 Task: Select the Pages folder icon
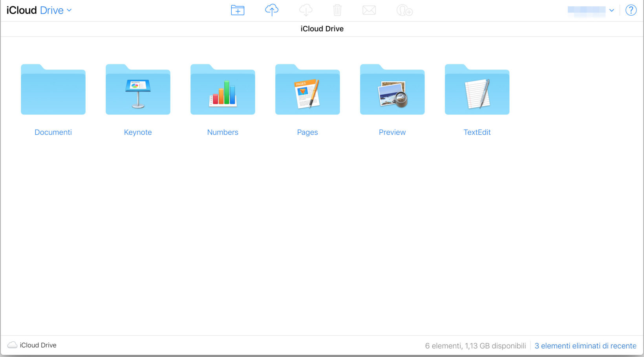pos(307,89)
